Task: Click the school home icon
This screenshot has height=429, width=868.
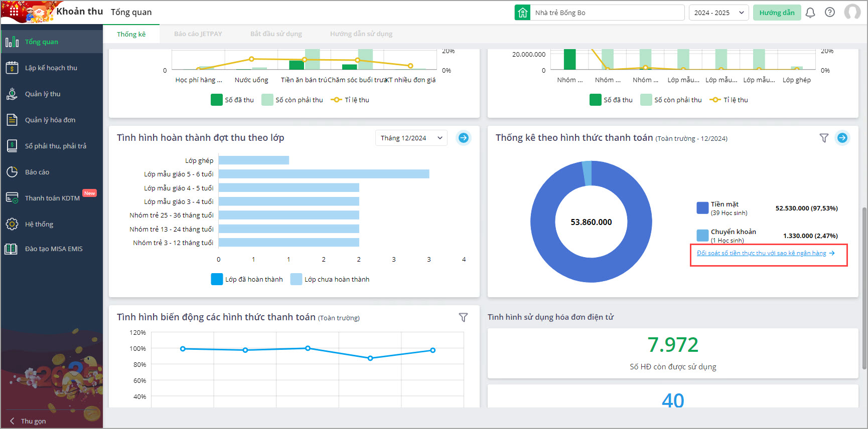Action: 522,13
